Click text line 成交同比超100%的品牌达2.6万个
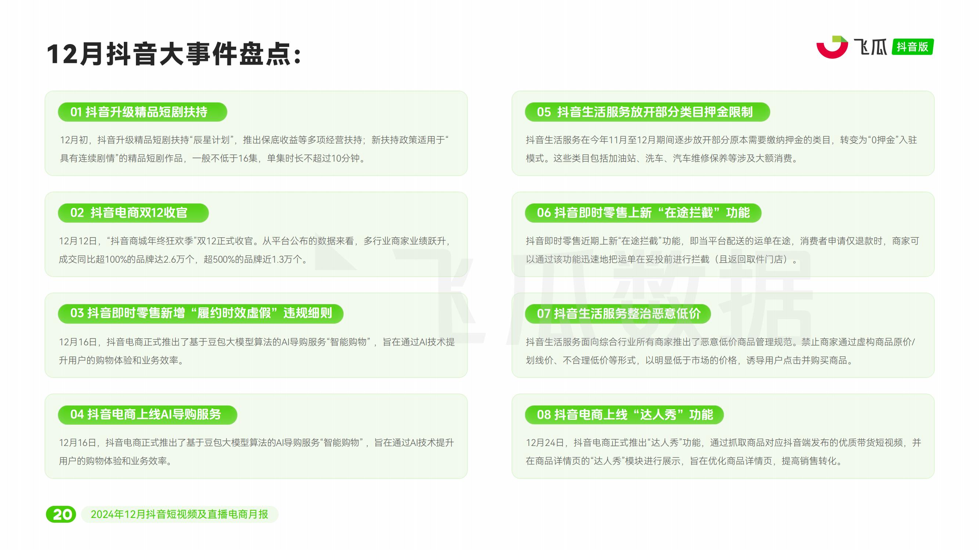The width and height of the screenshot is (980, 551). pyautogui.click(x=184, y=259)
